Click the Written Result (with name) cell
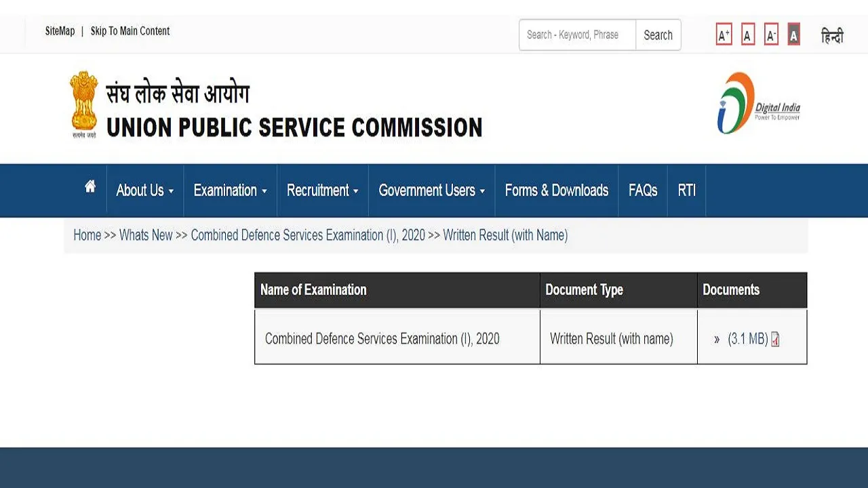Image resolution: width=868 pixels, height=488 pixels. 618,338
